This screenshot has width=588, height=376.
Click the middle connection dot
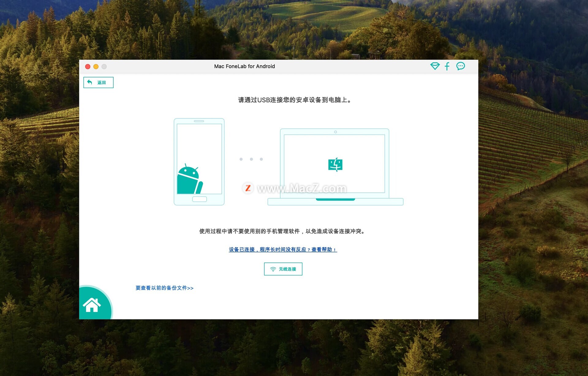[251, 159]
